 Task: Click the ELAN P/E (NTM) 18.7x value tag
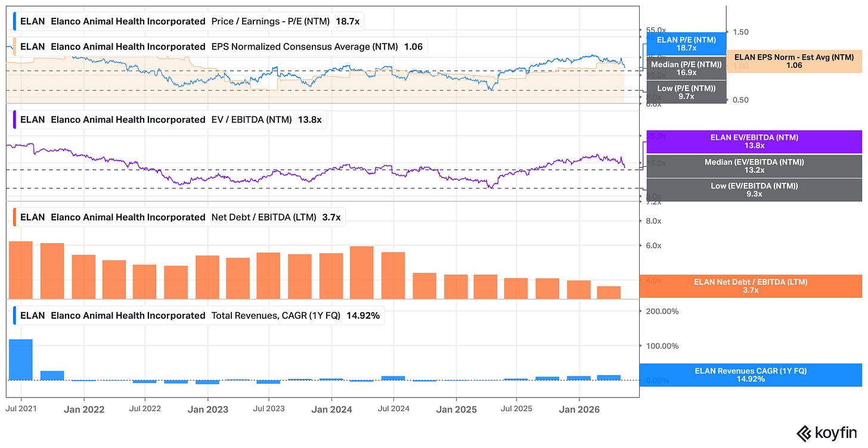686,43
